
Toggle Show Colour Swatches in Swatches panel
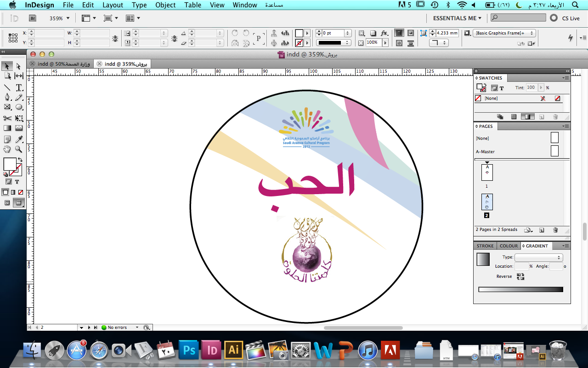[x=514, y=117]
